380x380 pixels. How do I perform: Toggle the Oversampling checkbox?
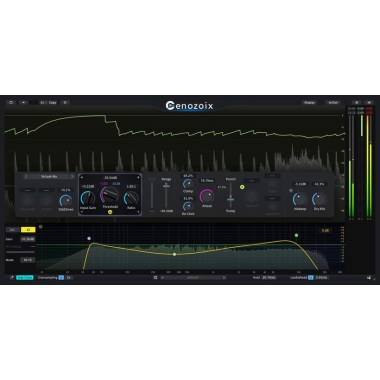(x=61, y=277)
